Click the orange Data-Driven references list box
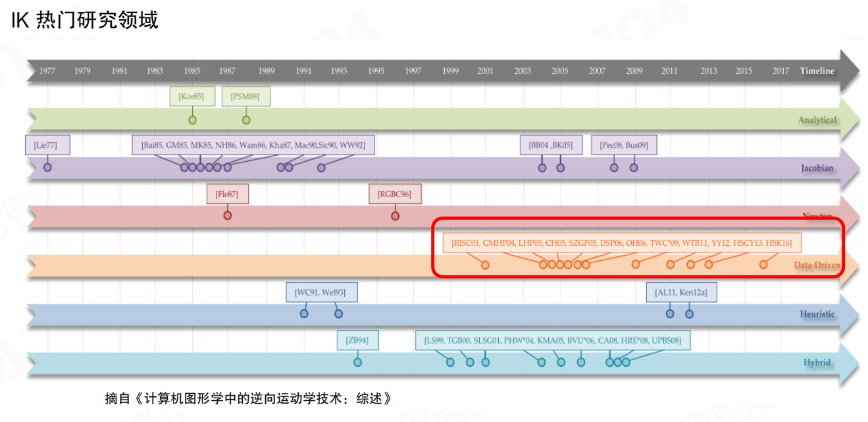868x422 pixels. coord(621,243)
